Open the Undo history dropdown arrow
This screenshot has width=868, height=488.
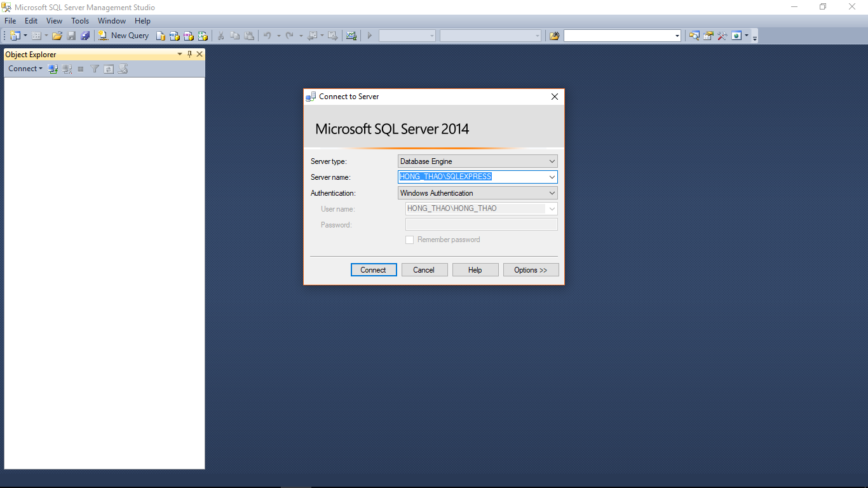click(278, 36)
